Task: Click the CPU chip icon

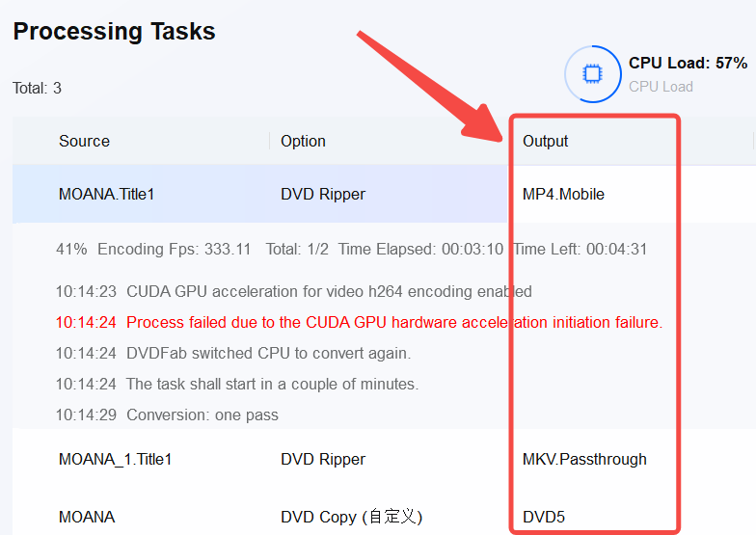Action: point(593,74)
